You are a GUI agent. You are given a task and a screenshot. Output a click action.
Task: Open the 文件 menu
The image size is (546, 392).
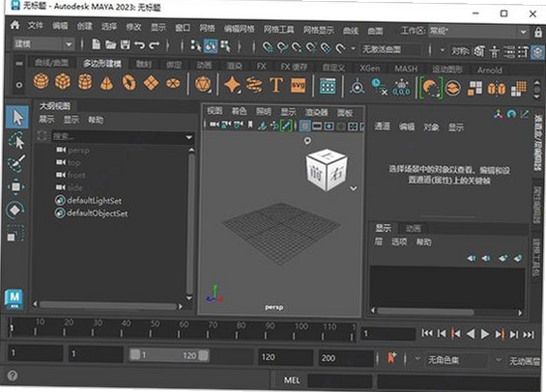tap(35, 25)
